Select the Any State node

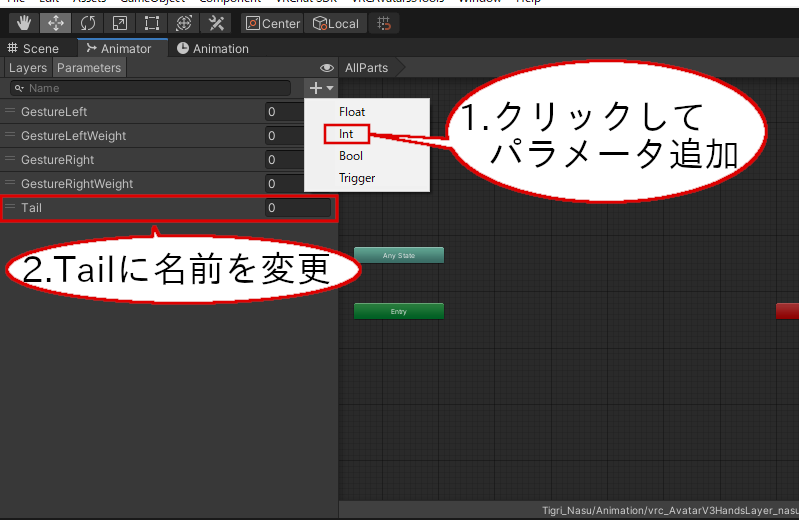(399, 255)
